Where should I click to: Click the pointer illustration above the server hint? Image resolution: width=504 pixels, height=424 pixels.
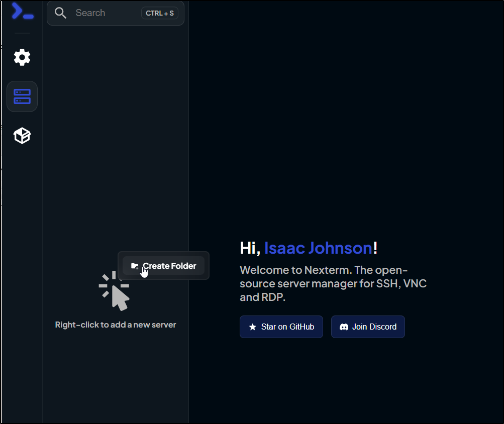(114, 290)
